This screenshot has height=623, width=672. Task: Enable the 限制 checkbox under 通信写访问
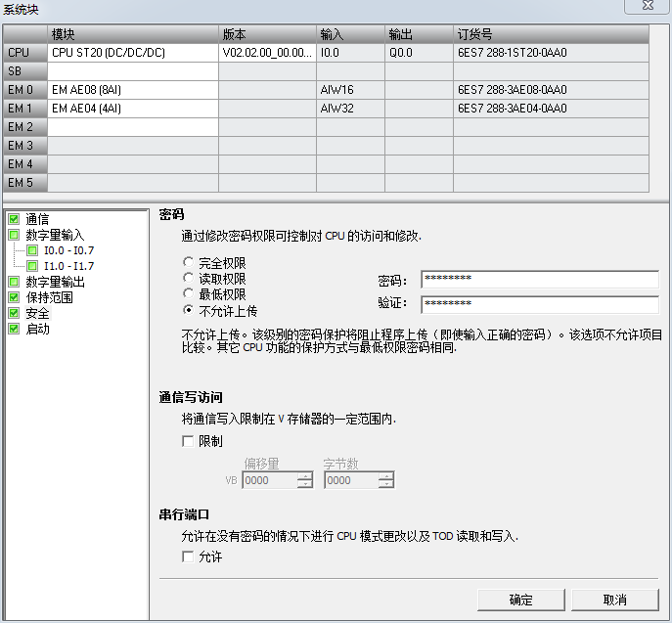coord(188,441)
